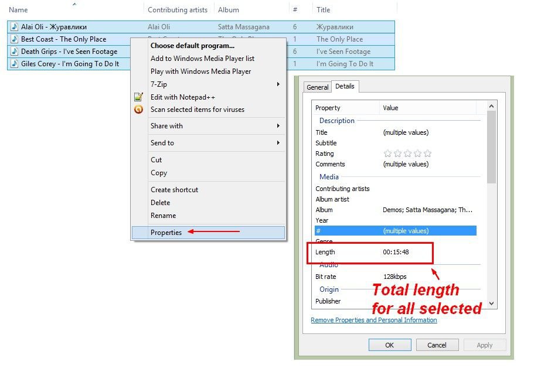
Task: Set the rating to one star
Action: (x=387, y=154)
